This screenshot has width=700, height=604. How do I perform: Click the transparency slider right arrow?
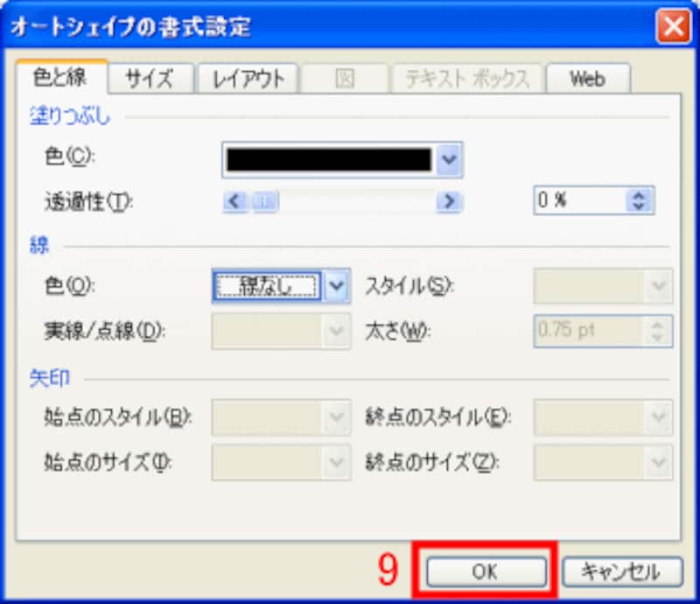(x=449, y=201)
